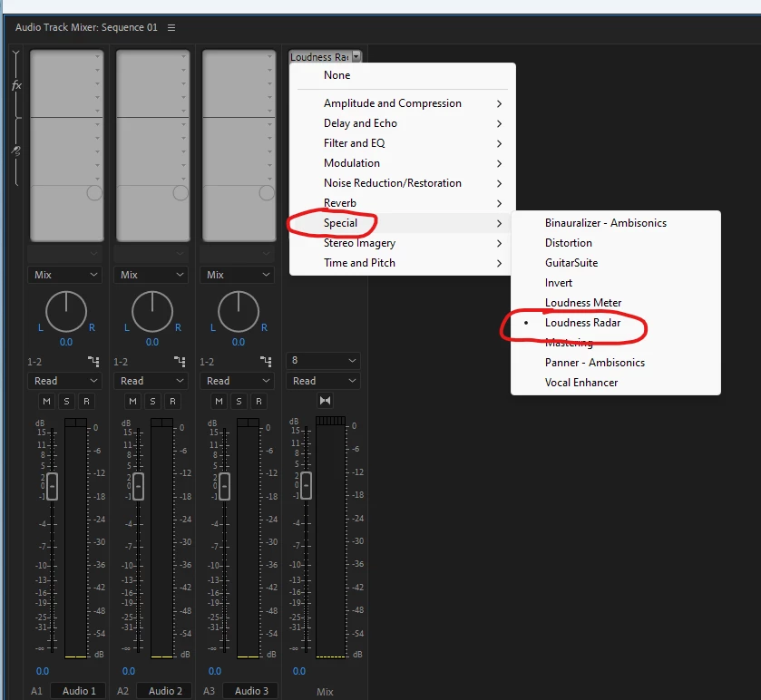Click Audio 2 track name field
761x700 pixels.
pyautogui.click(x=164, y=691)
